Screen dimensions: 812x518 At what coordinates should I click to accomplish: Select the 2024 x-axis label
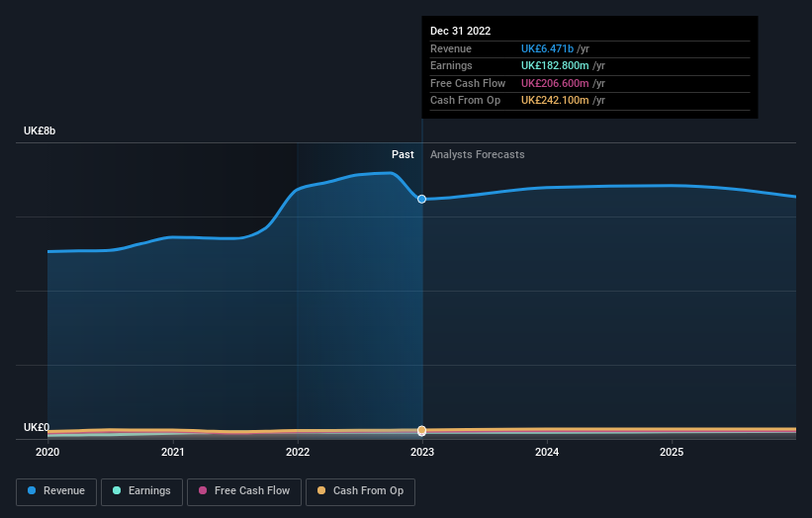pos(547,453)
